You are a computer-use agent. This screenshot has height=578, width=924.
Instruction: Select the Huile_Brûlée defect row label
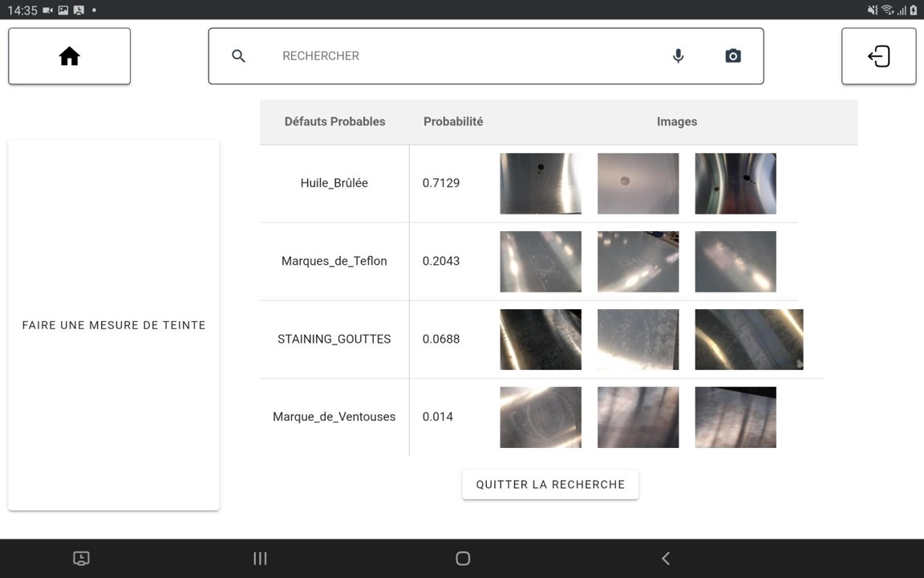click(x=334, y=183)
